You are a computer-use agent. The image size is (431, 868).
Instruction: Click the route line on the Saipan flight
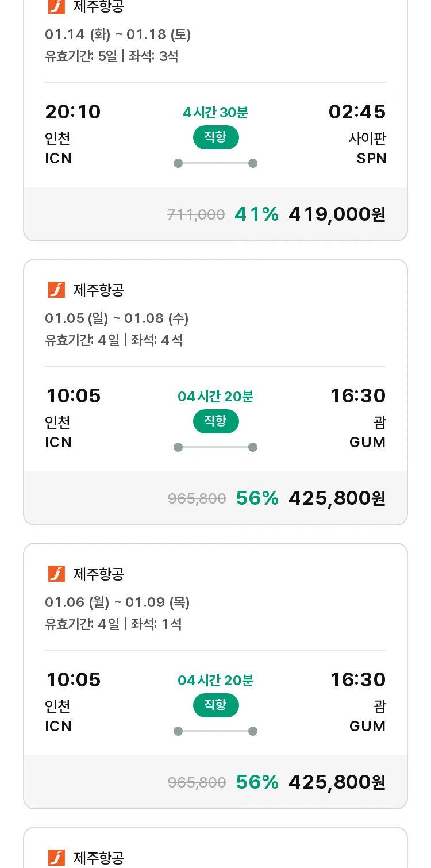(x=215, y=163)
